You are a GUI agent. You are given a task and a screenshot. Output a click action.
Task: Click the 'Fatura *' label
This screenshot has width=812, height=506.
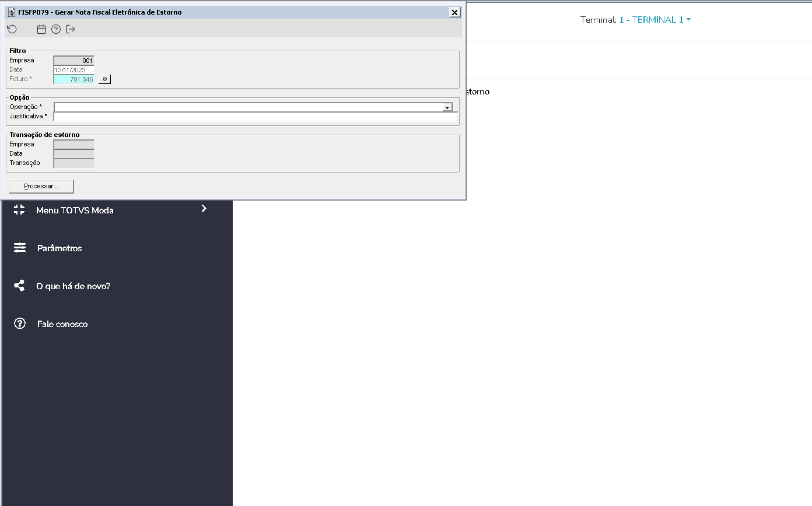20,79
